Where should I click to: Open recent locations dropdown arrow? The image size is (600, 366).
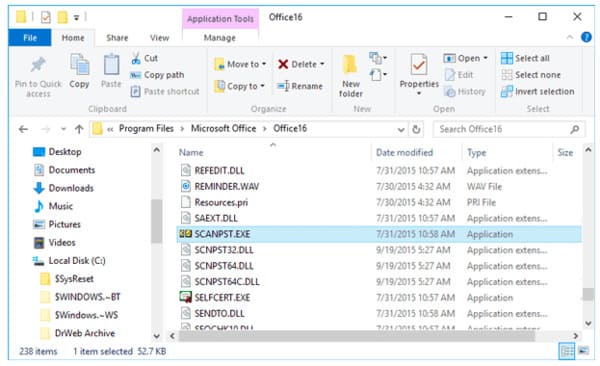click(x=63, y=129)
